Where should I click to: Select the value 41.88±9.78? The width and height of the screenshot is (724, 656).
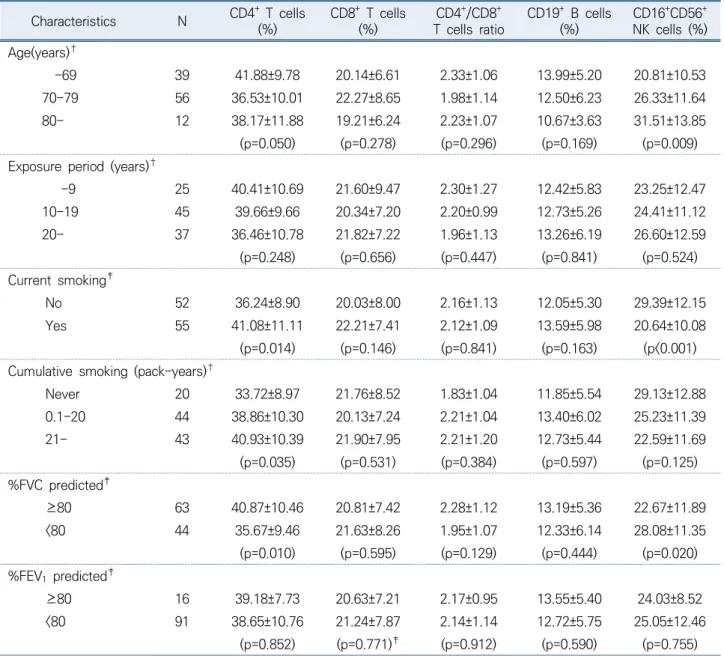click(267, 75)
